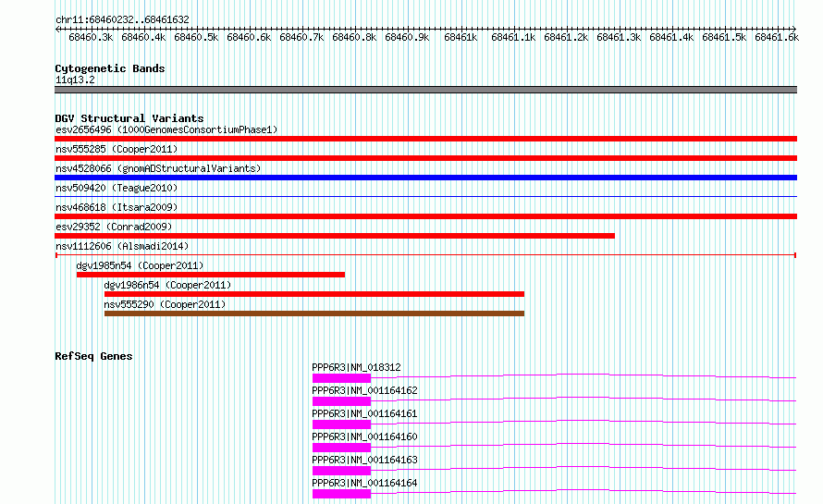Click the DGV Structural Variants track heading
823x504 pixels.
129,118
